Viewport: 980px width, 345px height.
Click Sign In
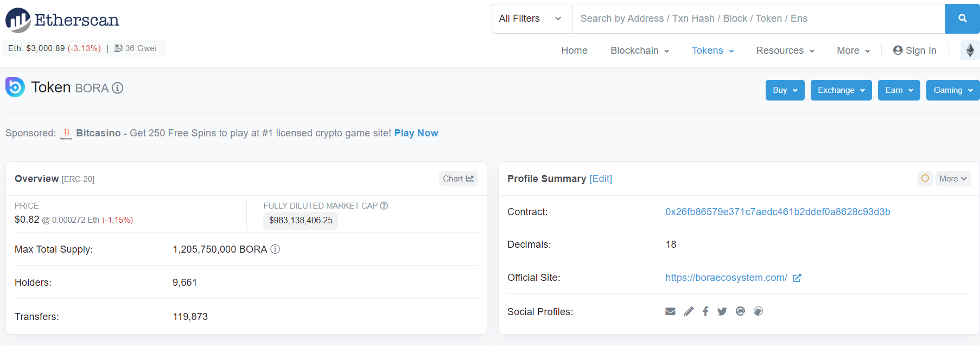915,51
